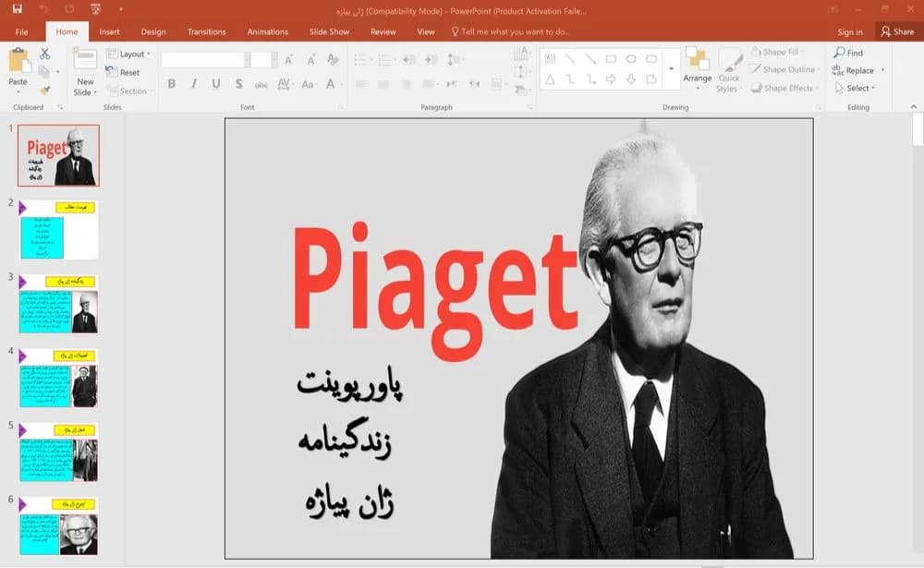This screenshot has width=924, height=568.
Task: Click the Cut scissors icon
Action: click(44, 54)
